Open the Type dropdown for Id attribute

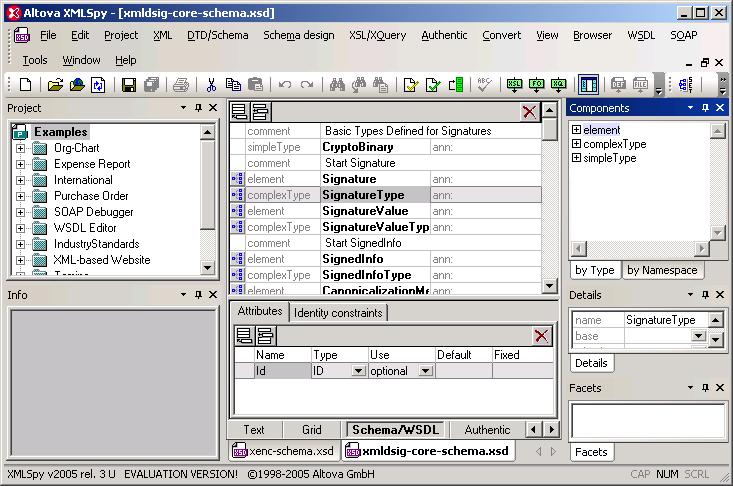pyautogui.click(x=359, y=371)
